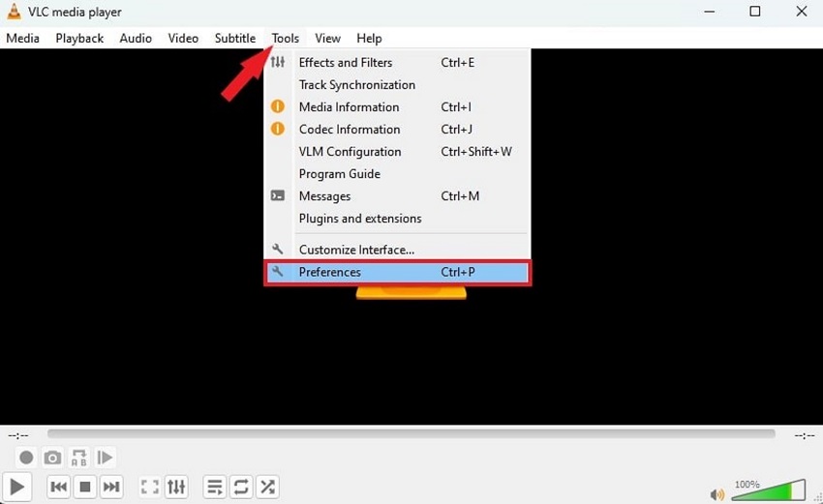
Task: Click the Next media button
Action: pyautogui.click(x=110, y=487)
